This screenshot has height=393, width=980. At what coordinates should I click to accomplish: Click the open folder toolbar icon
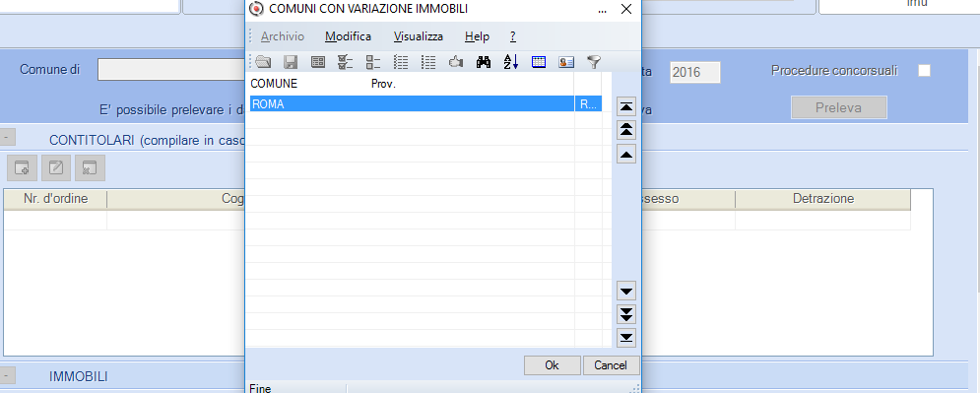(x=263, y=62)
